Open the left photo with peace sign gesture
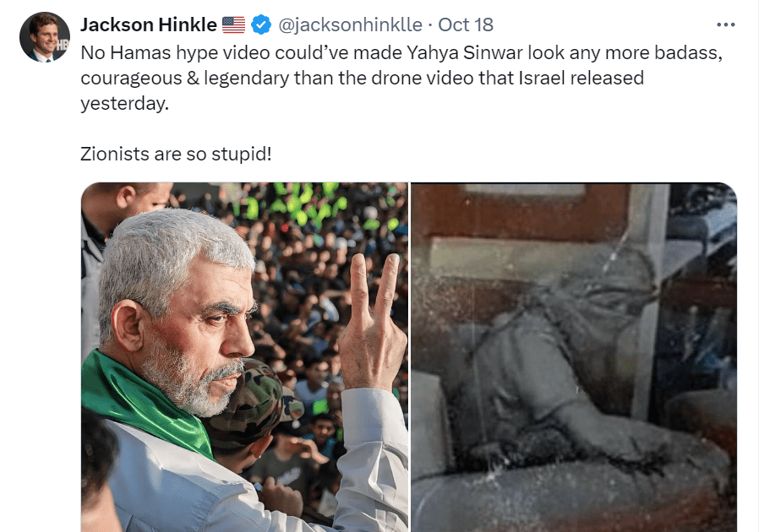The width and height of the screenshot is (764, 532). pos(244,357)
